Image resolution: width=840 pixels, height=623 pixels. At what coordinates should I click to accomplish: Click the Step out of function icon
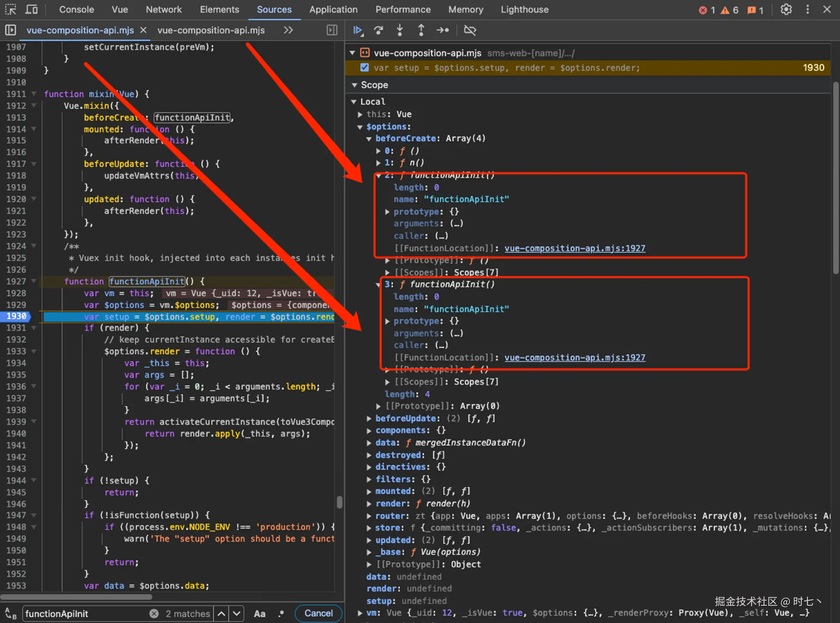[421, 30]
